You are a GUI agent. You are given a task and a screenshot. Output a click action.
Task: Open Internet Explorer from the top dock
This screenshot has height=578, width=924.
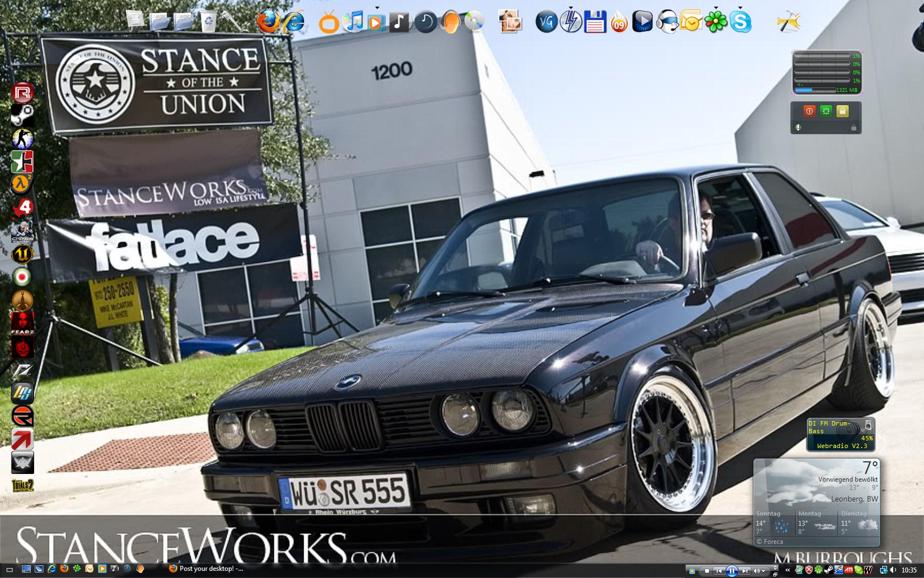pyautogui.click(x=294, y=22)
